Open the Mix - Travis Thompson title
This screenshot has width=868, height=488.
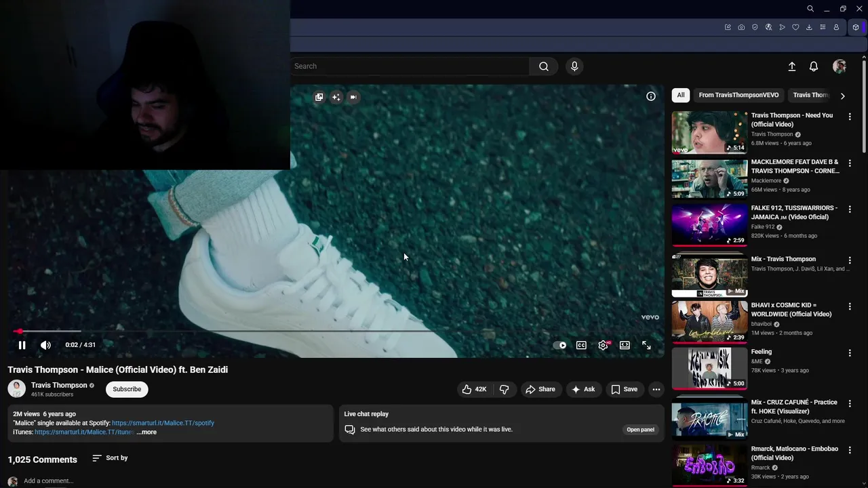tap(783, 259)
